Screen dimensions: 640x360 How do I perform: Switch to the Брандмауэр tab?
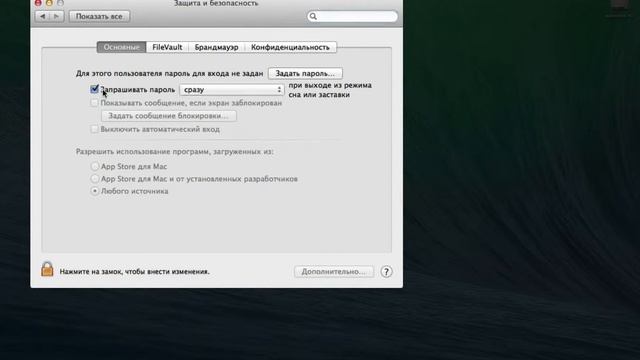(216, 47)
